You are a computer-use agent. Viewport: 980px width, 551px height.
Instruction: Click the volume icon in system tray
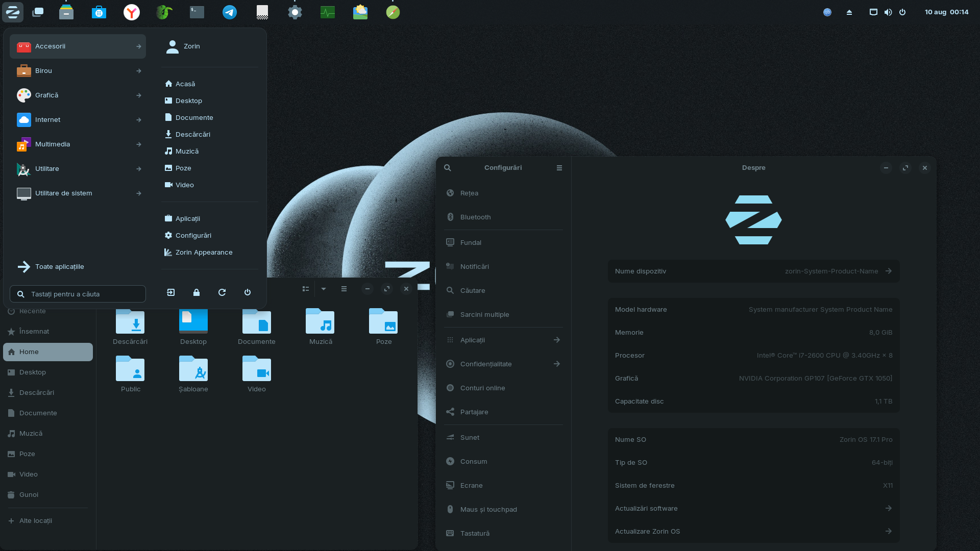(x=888, y=12)
